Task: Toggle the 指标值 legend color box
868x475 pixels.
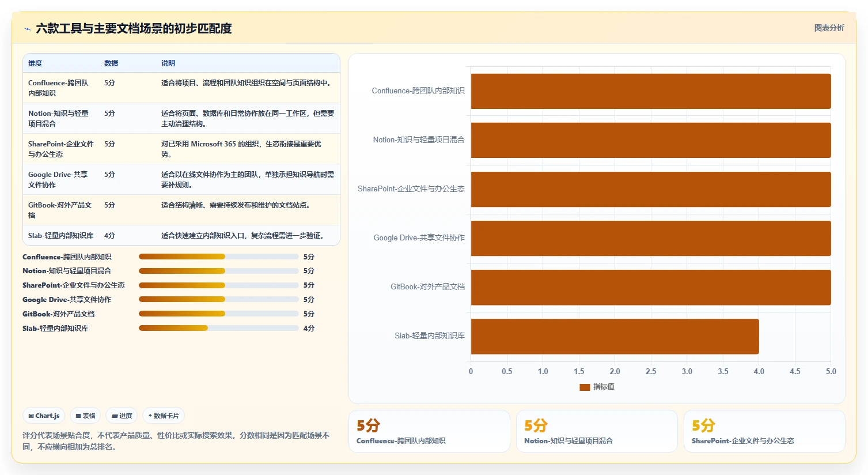Action: coord(585,387)
